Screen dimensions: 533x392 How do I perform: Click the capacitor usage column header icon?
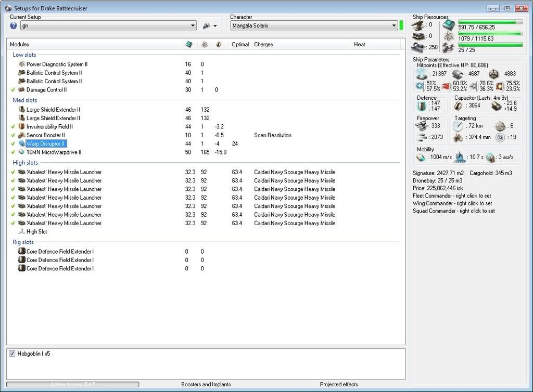coord(219,45)
